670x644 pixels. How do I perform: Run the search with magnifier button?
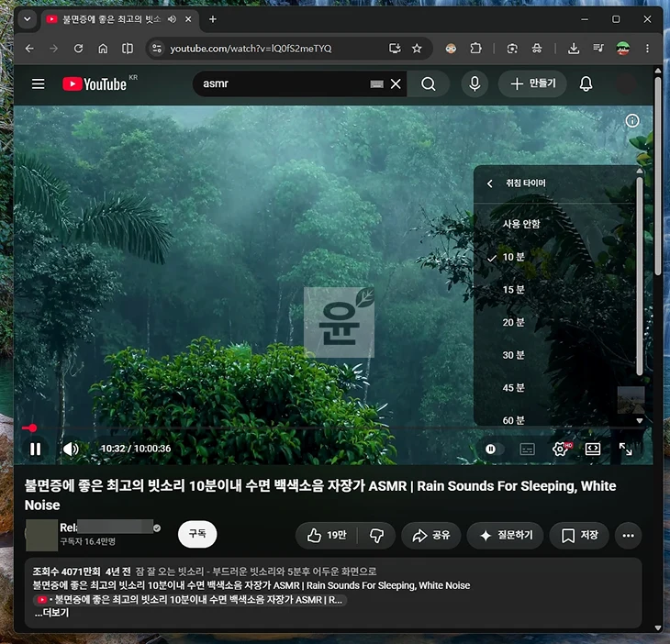(428, 83)
